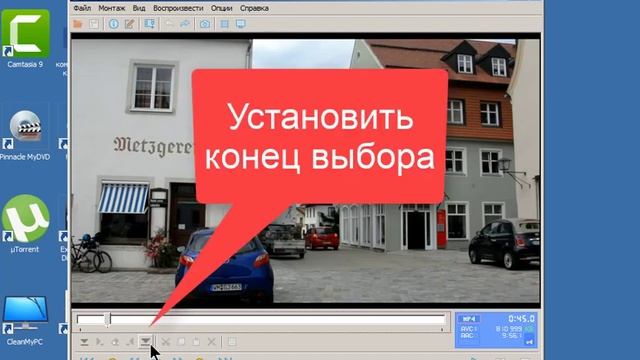
Task: Open the tag editor pencil icon
Action: pyautogui.click(x=130, y=24)
